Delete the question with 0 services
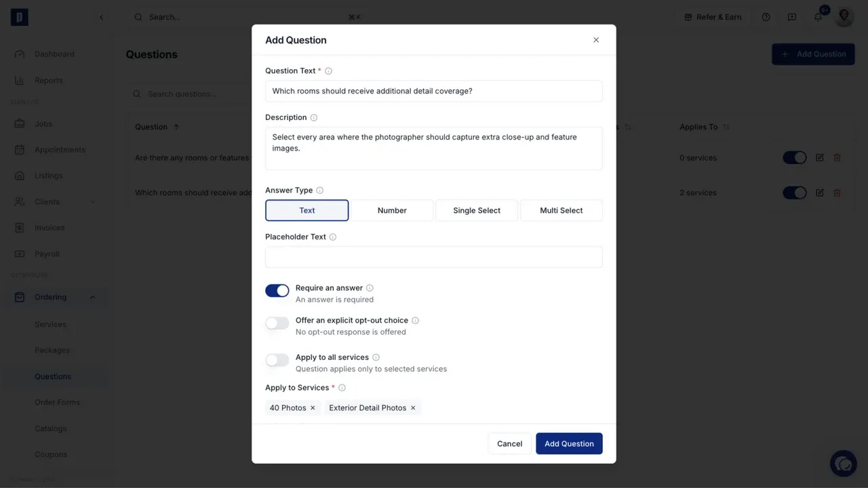The width and height of the screenshot is (868, 488). [x=837, y=157]
